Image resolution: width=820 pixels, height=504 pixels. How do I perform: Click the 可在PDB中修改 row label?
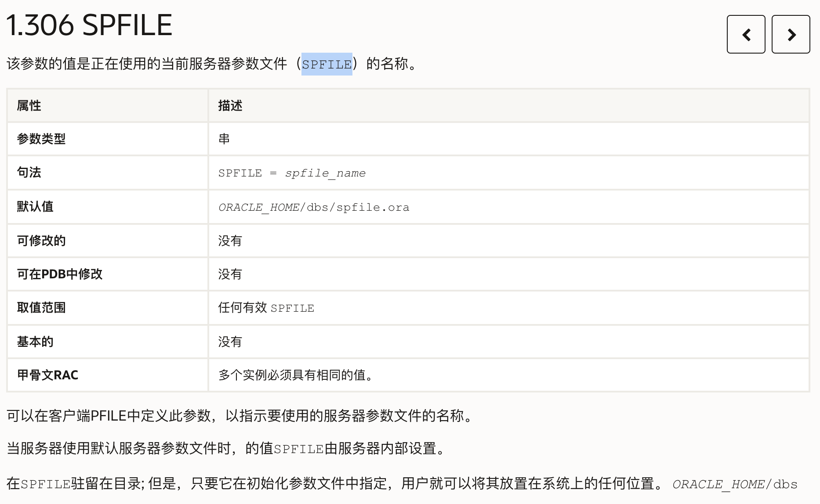[x=60, y=274]
